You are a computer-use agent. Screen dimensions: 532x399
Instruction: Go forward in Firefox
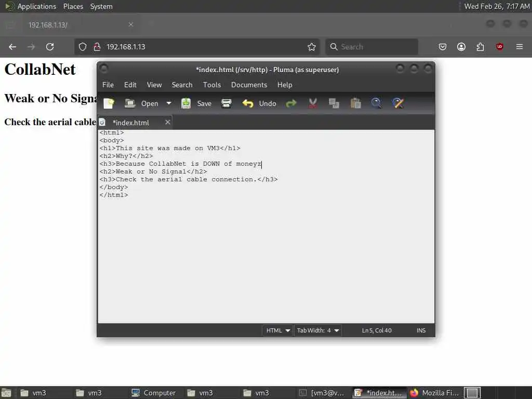31,47
